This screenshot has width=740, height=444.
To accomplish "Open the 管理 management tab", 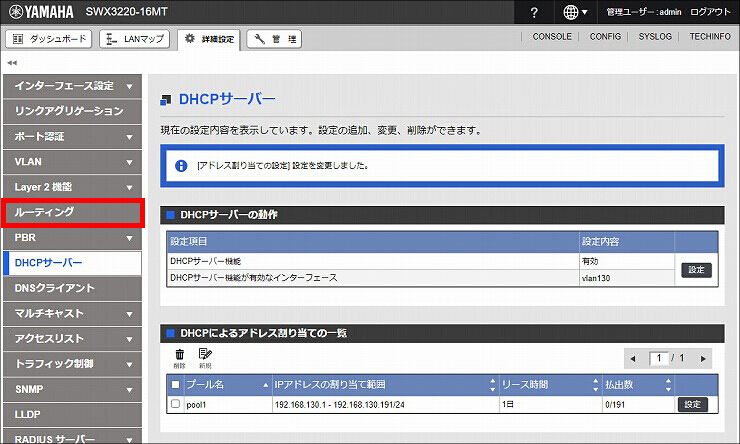I will (274, 39).
